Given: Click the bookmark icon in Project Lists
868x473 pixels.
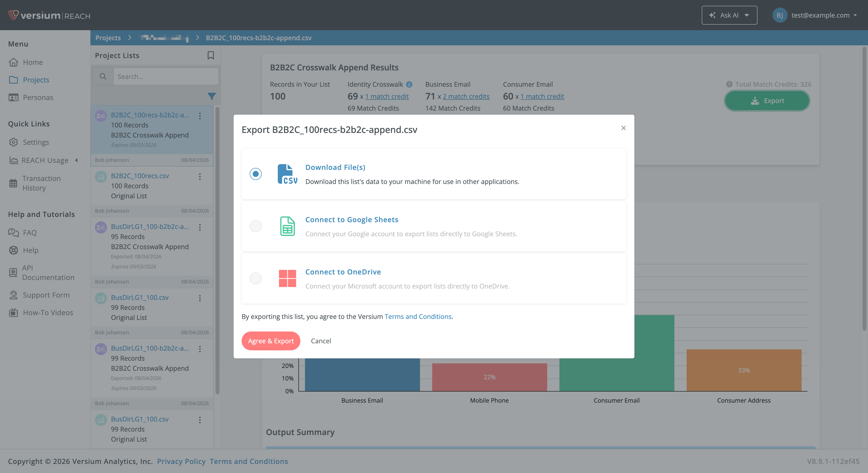Looking at the screenshot, I should 211,55.
